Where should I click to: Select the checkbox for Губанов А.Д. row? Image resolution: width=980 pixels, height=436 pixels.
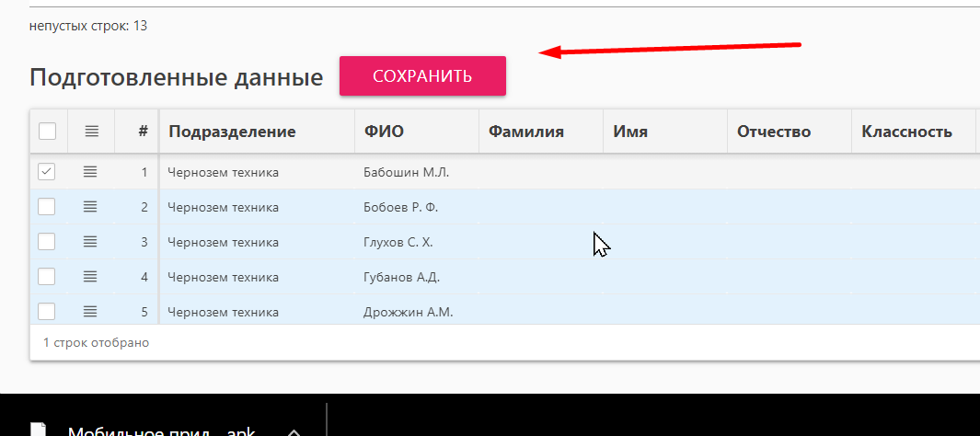coord(47,277)
